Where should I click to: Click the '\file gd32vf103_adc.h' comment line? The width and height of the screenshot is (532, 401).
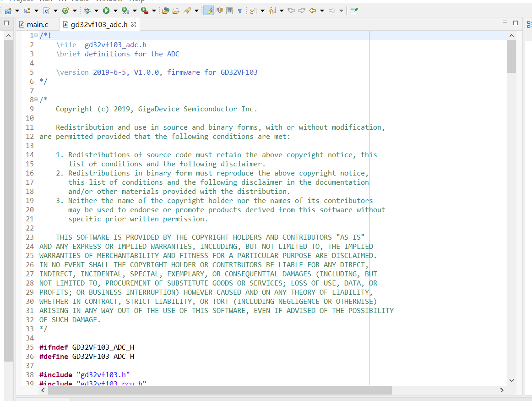click(x=102, y=45)
